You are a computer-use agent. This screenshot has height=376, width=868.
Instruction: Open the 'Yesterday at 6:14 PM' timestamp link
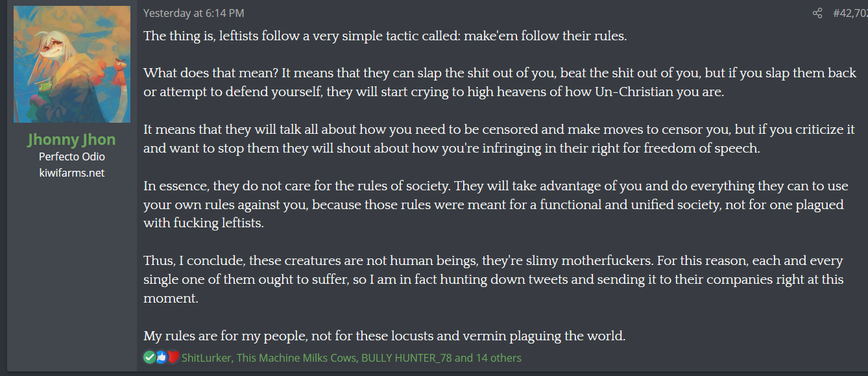[193, 13]
